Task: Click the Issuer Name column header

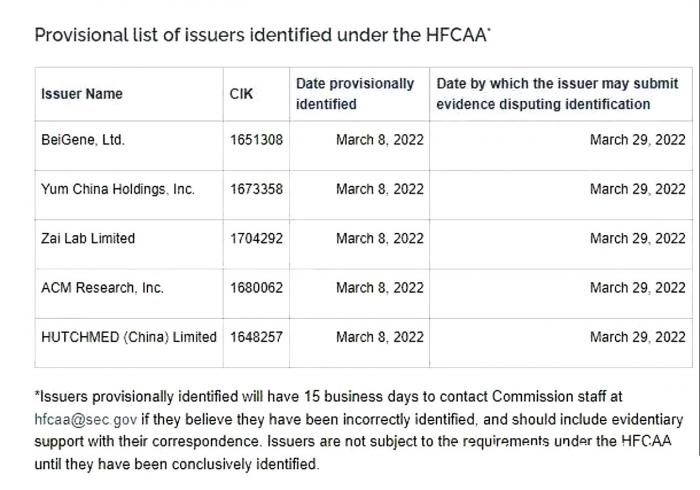Action: click(82, 94)
